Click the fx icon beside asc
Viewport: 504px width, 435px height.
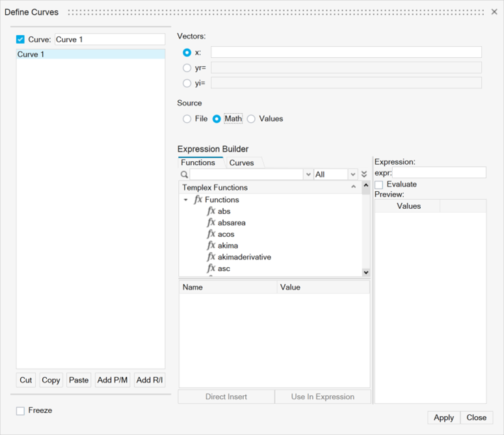(211, 269)
